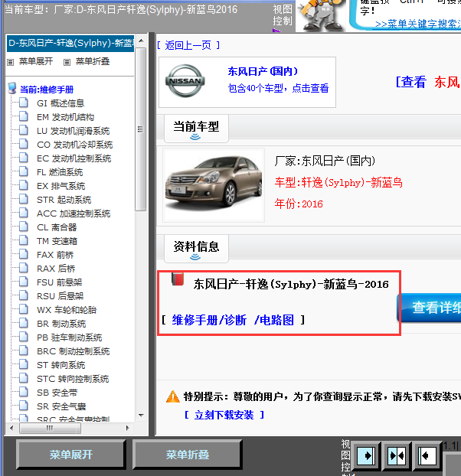The width and height of the screenshot is (461, 476).
Task: Click the center-split view control icon
Action: (x=397, y=455)
